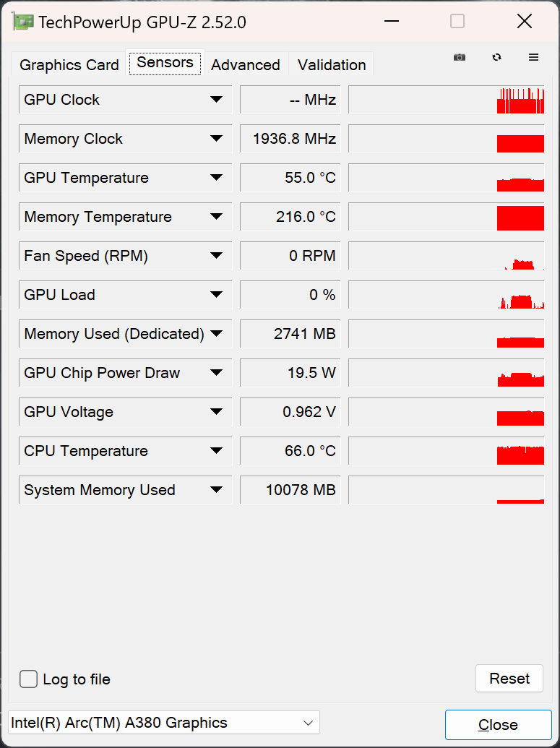560x748 pixels.
Task: Select the Intel Arc A380 Graphics combo box
Action: coord(164,723)
